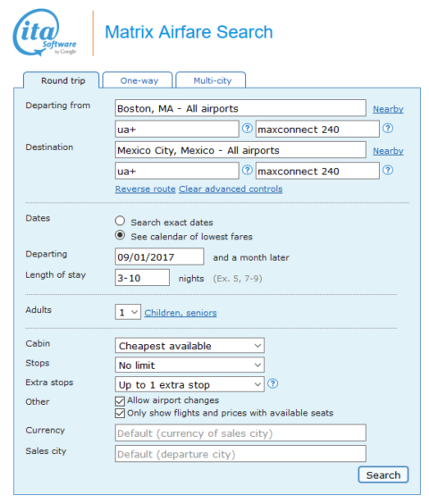Open help icon for Extra stops

coord(273,383)
